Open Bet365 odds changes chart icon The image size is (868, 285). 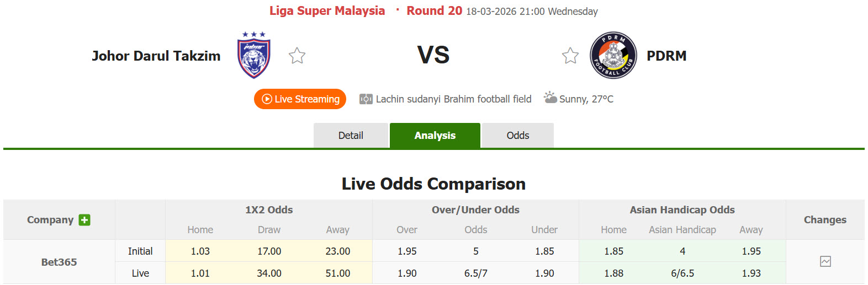(825, 261)
